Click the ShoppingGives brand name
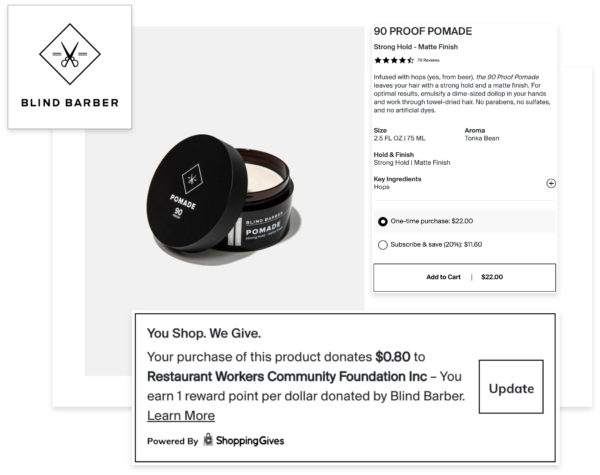This screenshot has height=475, width=600. [250, 441]
